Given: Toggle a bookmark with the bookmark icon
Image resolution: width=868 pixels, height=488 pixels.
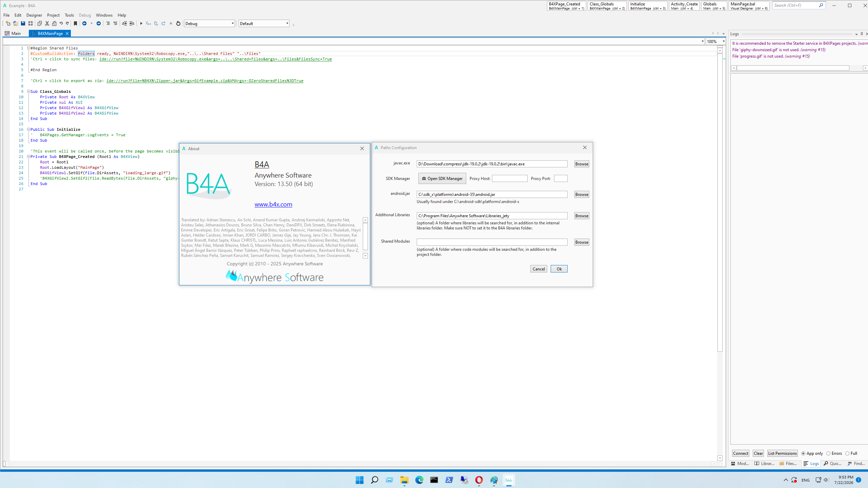Looking at the screenshot, I should coord(75,23).
